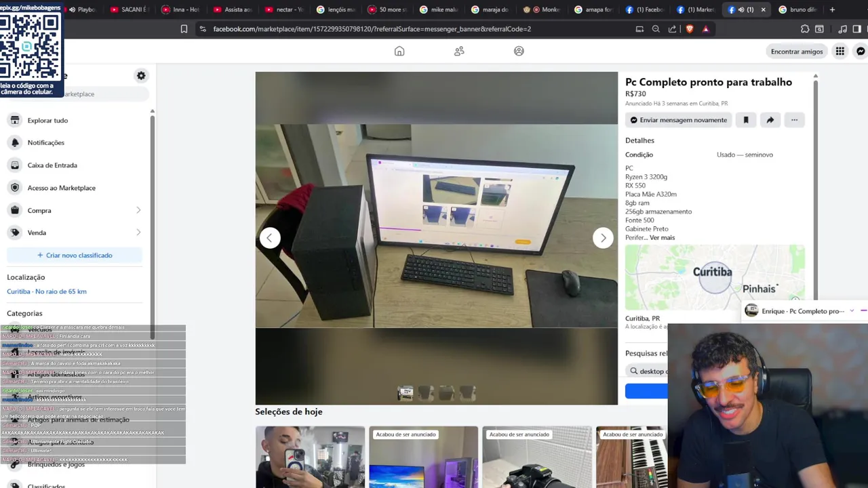Mute audio on the active Facebook tab

coord(741,9)
